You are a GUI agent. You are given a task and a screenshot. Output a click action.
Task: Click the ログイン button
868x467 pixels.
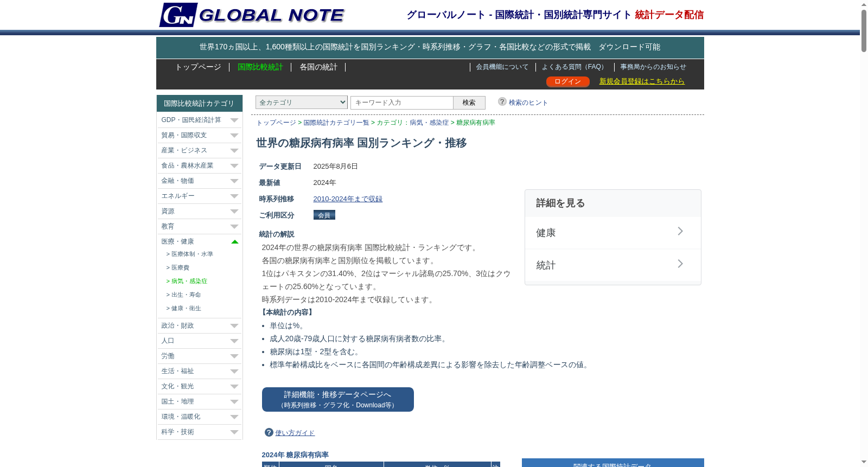[567, 81]
